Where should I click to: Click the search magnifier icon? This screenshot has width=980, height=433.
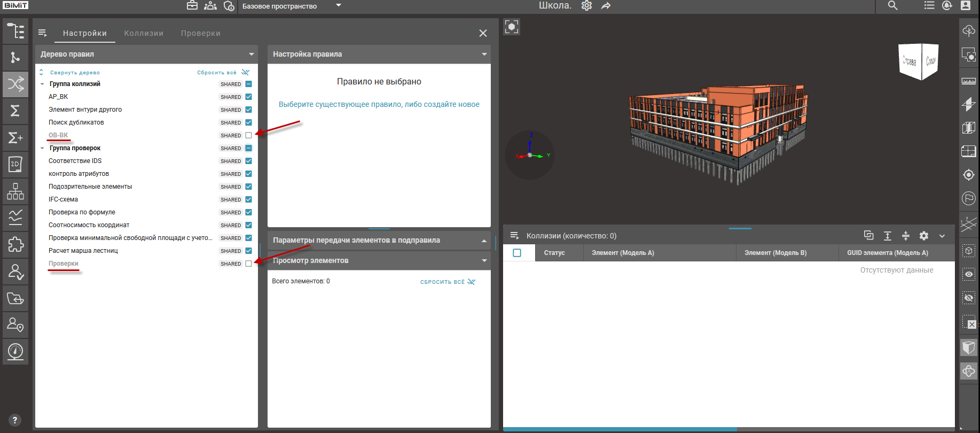(892, 6)
